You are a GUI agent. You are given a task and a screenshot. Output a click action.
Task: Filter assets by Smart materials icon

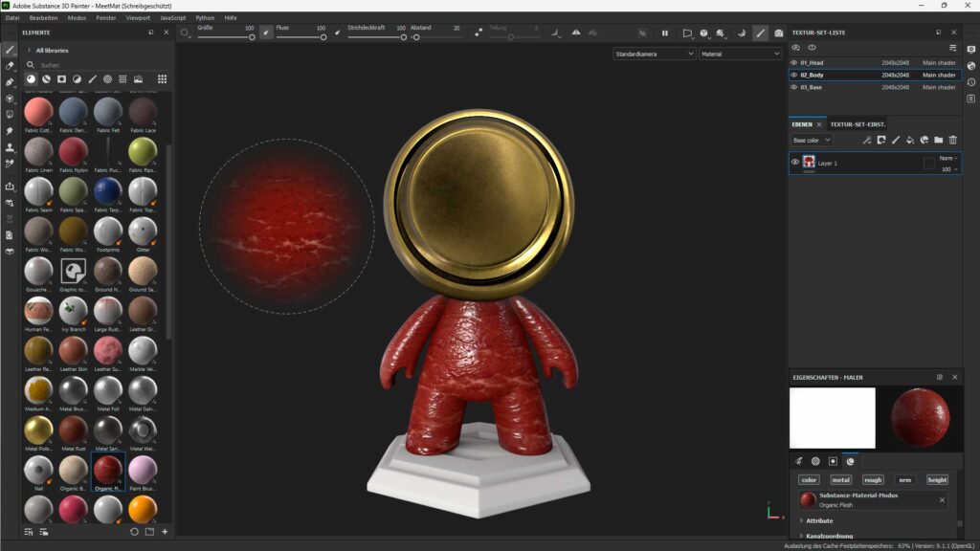46,79
